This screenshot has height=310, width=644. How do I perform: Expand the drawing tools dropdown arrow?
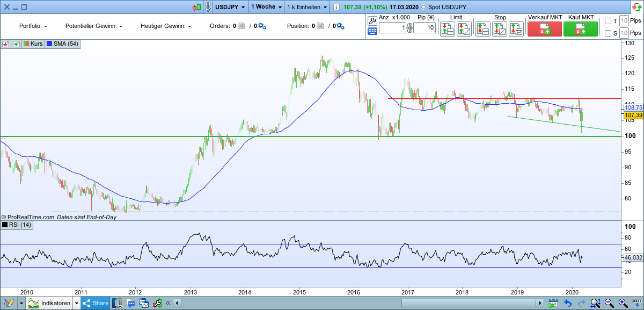coord(21,302)
